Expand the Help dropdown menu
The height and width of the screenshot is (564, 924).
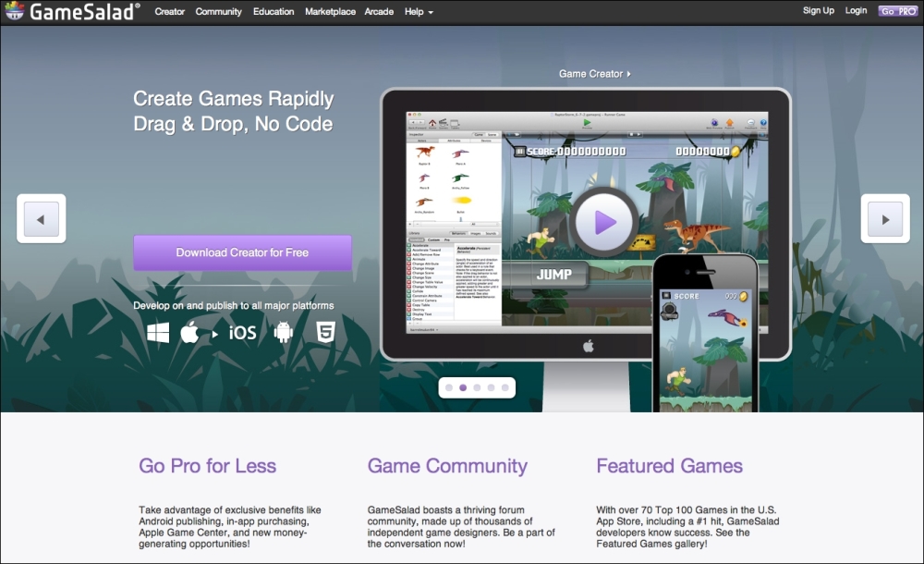tap(419, 11)
